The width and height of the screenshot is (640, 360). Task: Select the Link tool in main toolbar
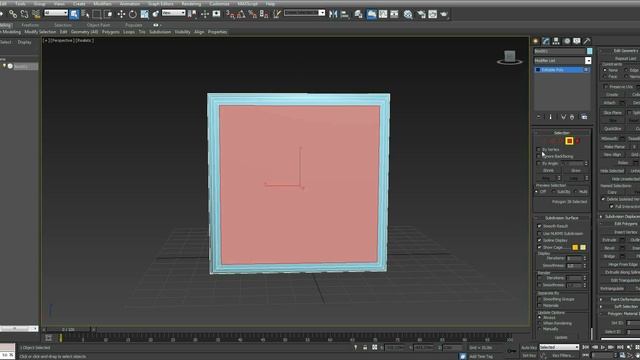[x=13, y=14]
